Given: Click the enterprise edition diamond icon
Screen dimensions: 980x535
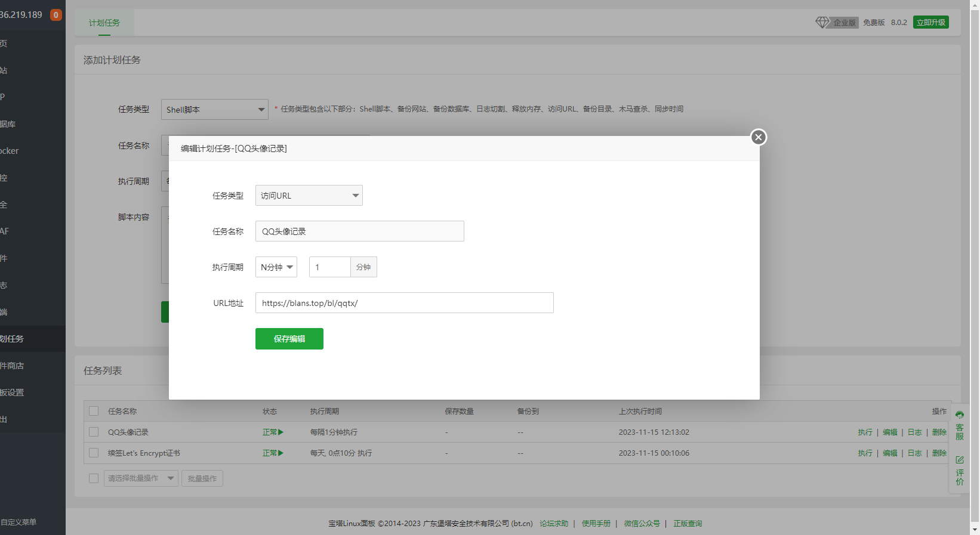Looking at the screenshot, I should (822, 22).
